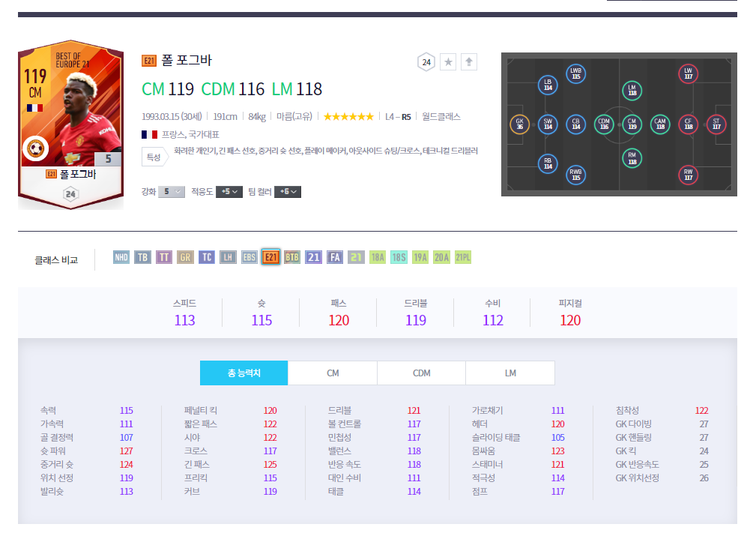Image resolution: width=756 pixels, height=539 pixels.
Task: Select the 21PL class badge
Action: pos(463,257)
